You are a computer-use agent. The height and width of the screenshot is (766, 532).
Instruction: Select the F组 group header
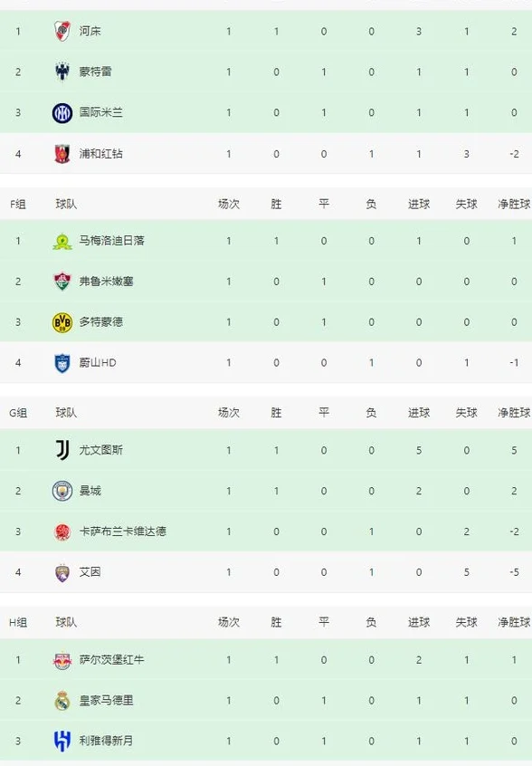point(18,205)
